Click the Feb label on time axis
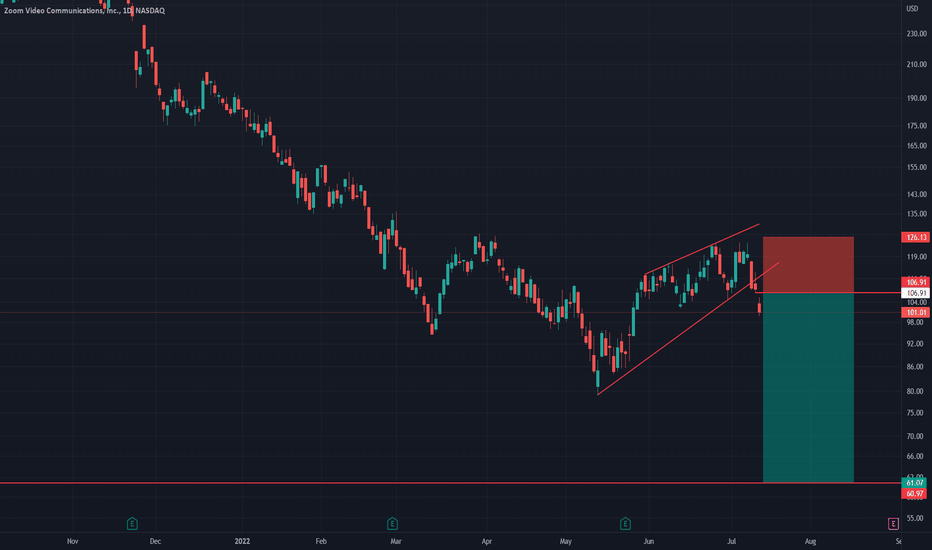The width and height of the screenshot is (932, 550). [x=321, y=541]
